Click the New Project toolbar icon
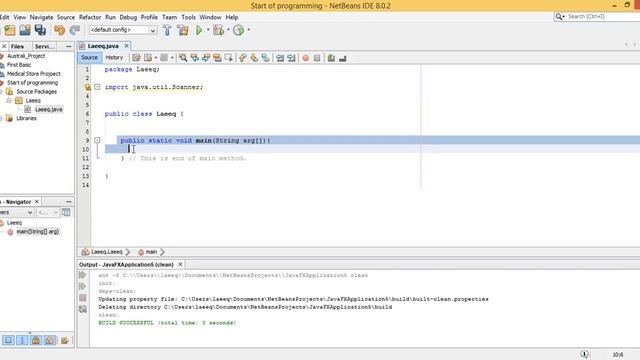Image resolution: width=640 pixels, height=360 pixels. [x=10, y=30]
